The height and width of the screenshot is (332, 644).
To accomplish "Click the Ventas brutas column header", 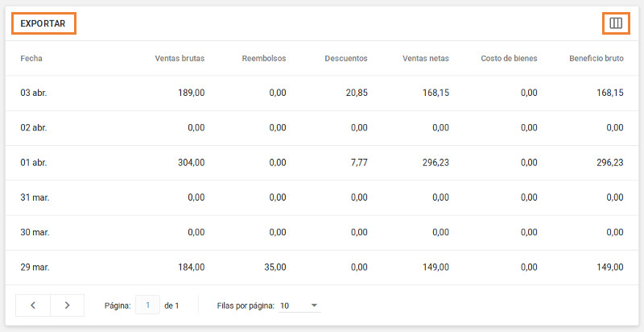I will pyautogui.click(x=180, y=58).
